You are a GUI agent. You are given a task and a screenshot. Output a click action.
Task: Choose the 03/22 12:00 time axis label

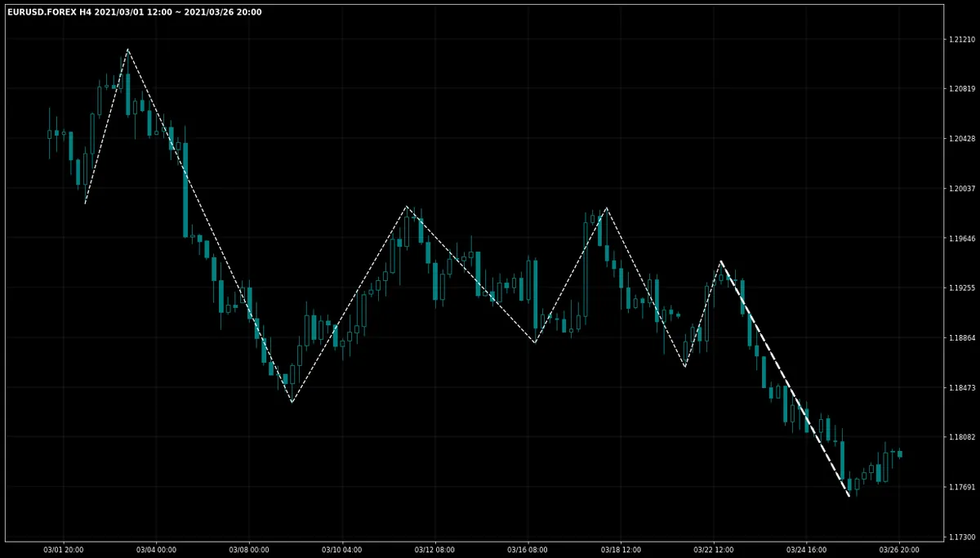[714, 550]
